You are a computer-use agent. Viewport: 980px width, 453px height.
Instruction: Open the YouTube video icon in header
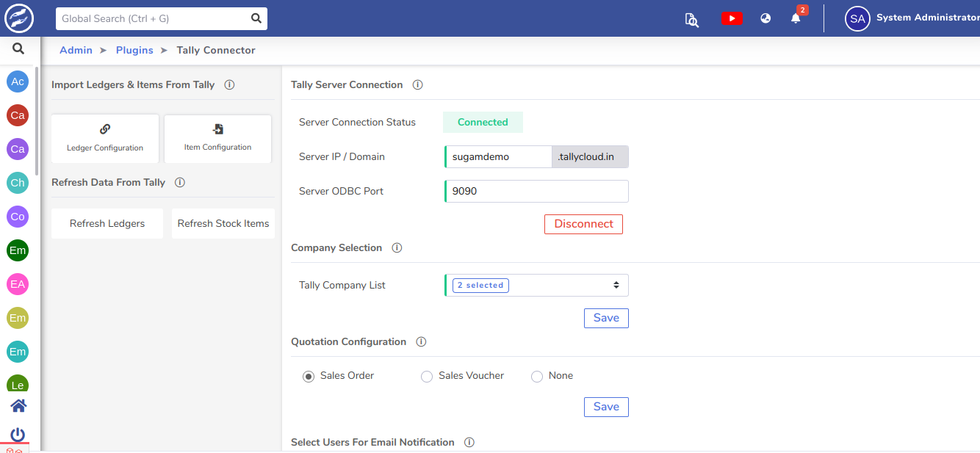pyautogui.click(x=731, y=18)
